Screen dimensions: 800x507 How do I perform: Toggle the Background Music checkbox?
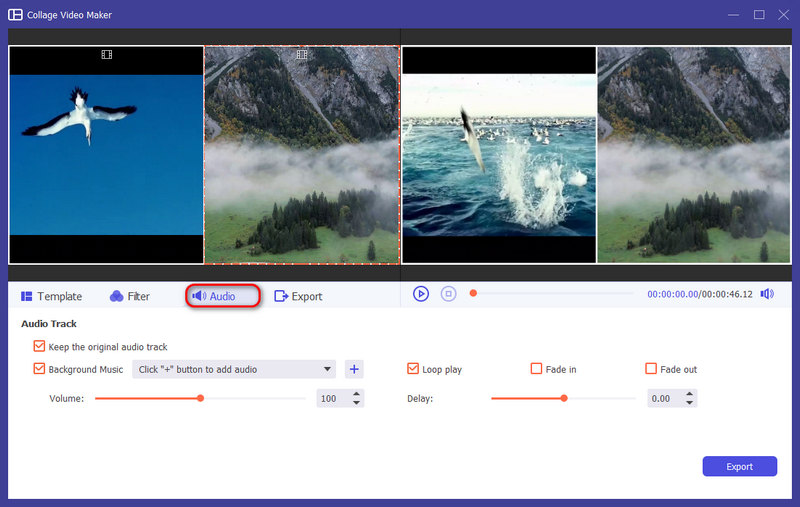39,369
